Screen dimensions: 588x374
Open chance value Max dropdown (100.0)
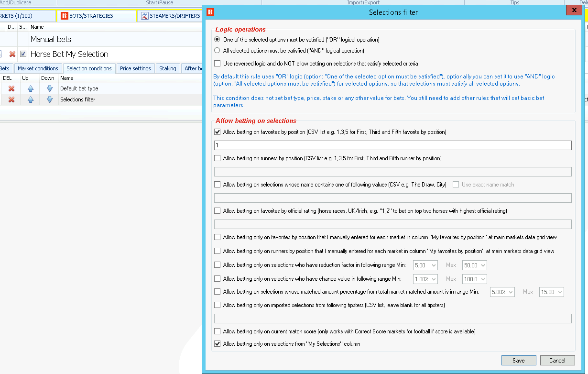point(474,279)
